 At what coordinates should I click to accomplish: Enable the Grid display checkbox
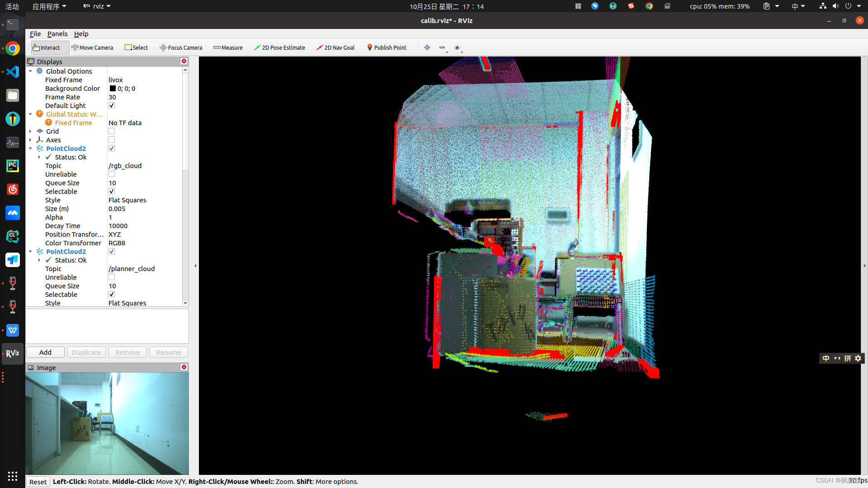[x=112, y=131]
